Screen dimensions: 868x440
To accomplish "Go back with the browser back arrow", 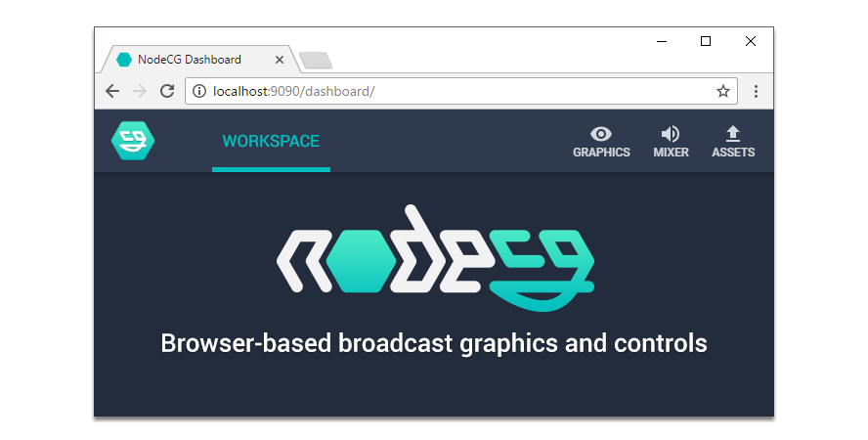I will coord(112,91).
